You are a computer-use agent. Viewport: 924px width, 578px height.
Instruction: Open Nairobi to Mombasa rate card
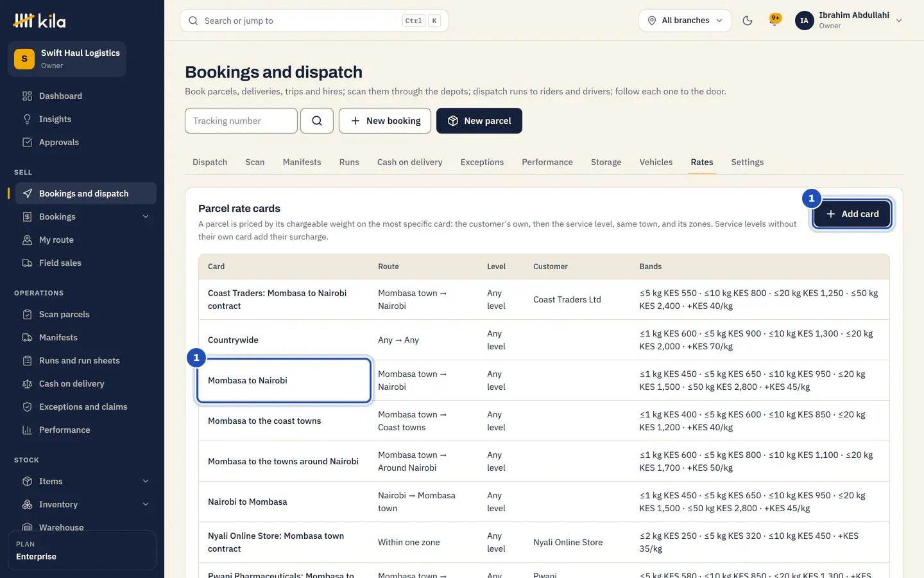(x=248, y=502)
